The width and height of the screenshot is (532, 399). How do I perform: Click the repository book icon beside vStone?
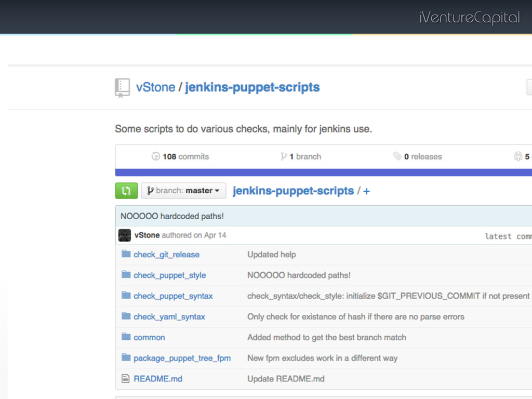coord(122,88)
